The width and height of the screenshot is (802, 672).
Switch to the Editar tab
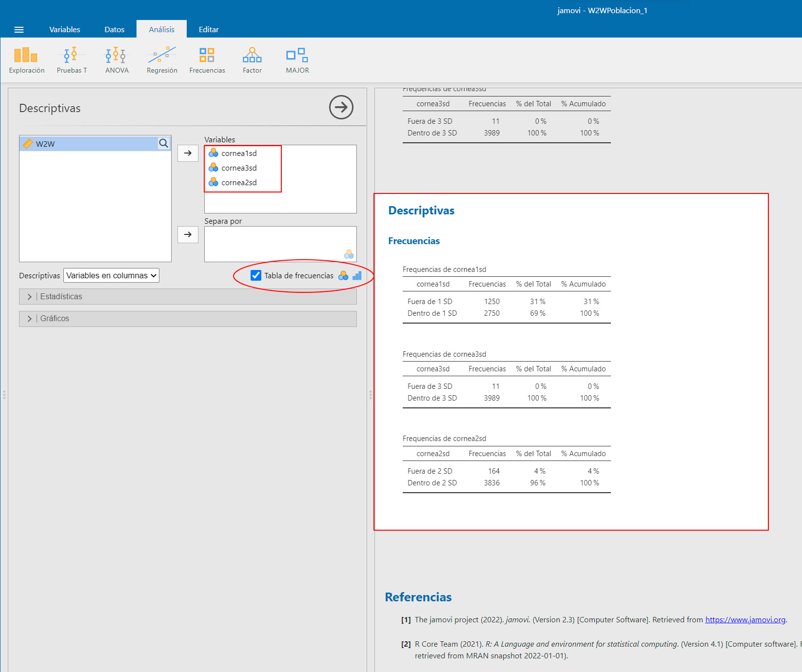tap(208, 30)
